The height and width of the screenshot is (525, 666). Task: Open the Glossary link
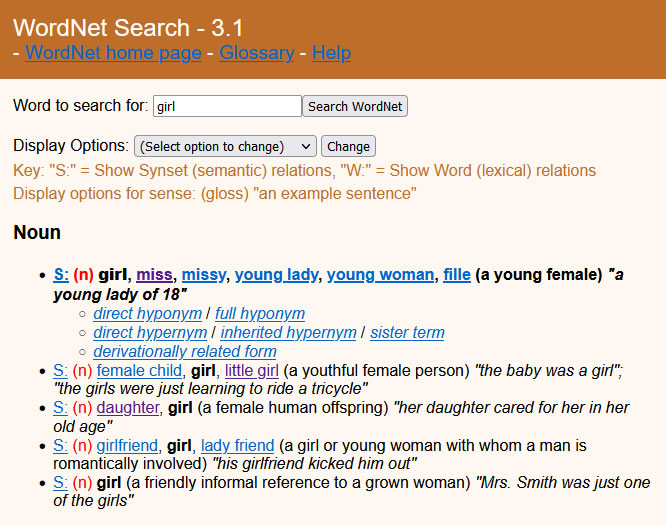coord(257,53)
